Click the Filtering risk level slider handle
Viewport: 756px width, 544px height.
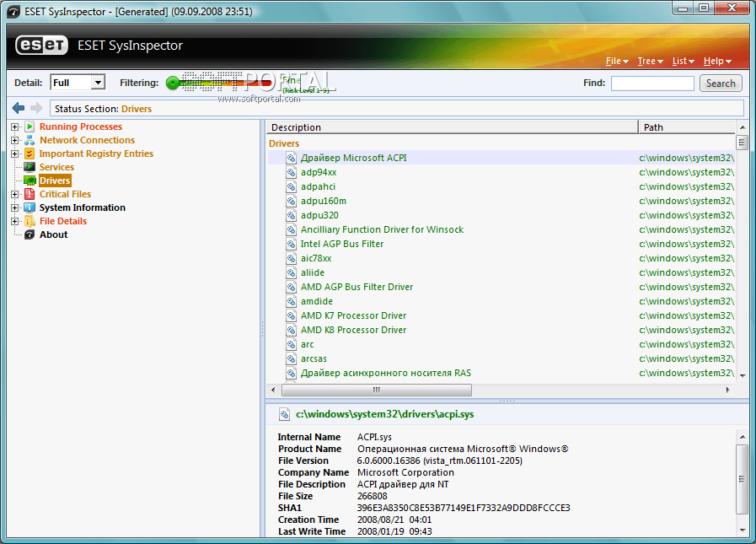(172, 83)
